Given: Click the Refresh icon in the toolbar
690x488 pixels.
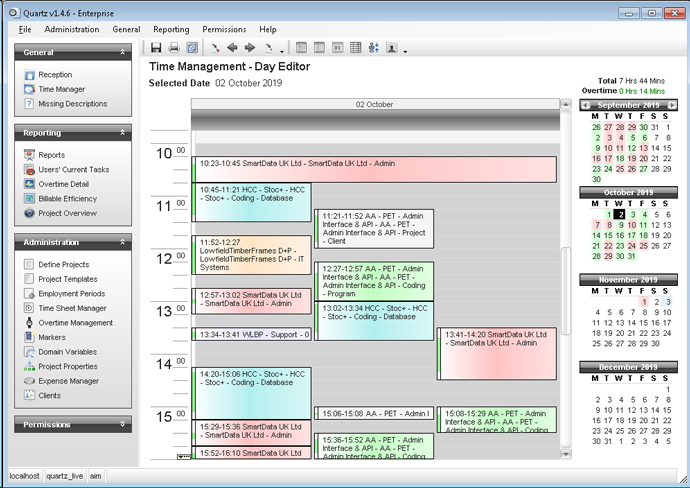Looking at the screenshot, I should (192, 48).
